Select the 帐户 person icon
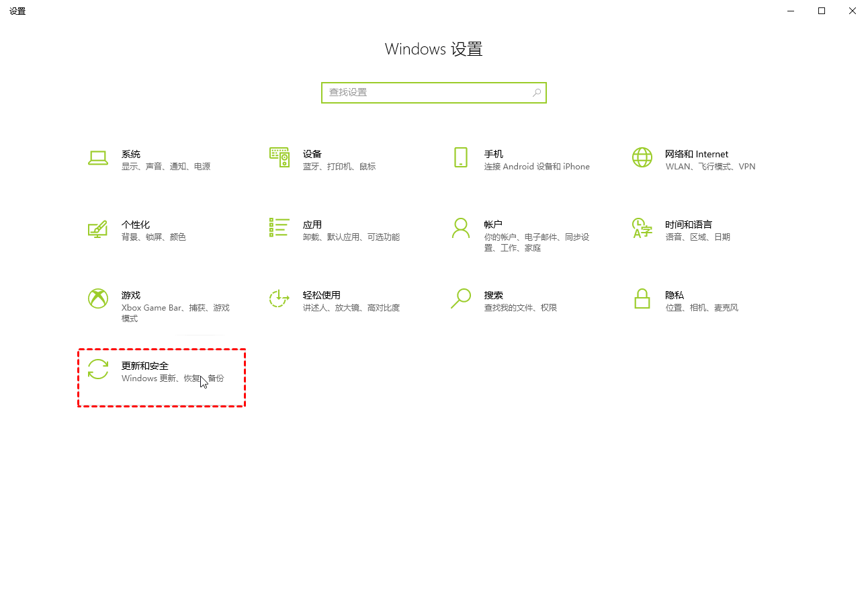868x599 pixels. 461,228
